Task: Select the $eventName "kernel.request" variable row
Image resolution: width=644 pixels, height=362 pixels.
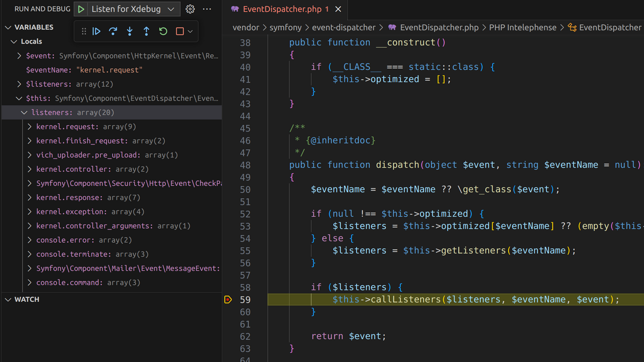Action: point(84,70)
